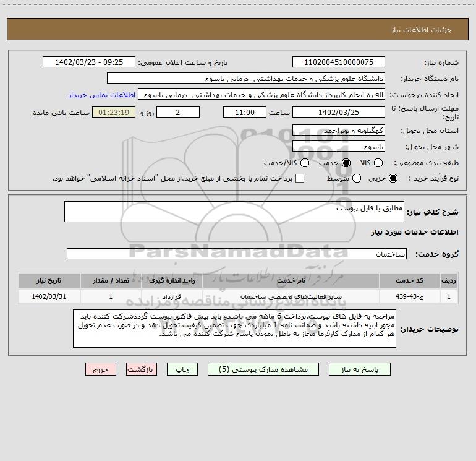Click the واحد اندازه گیری column header
This screenshot has width=476, height=461.
point(172,280)
